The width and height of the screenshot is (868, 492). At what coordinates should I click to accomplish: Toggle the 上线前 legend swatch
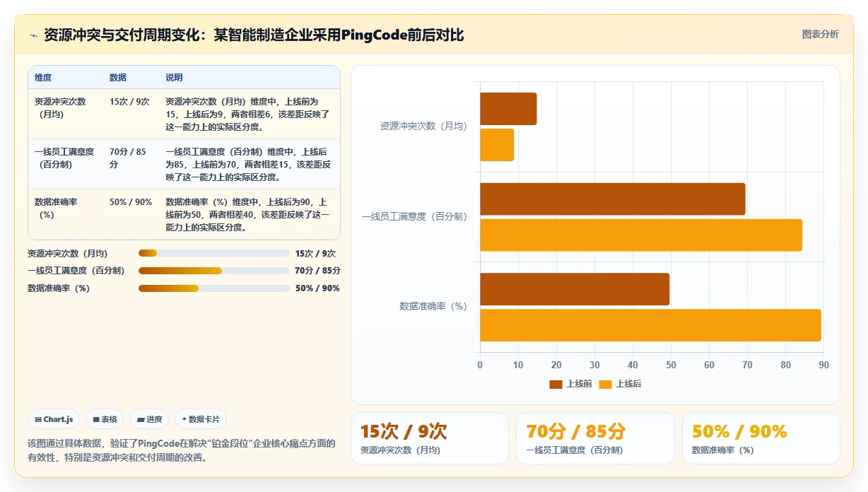click(x=556, y=384)
